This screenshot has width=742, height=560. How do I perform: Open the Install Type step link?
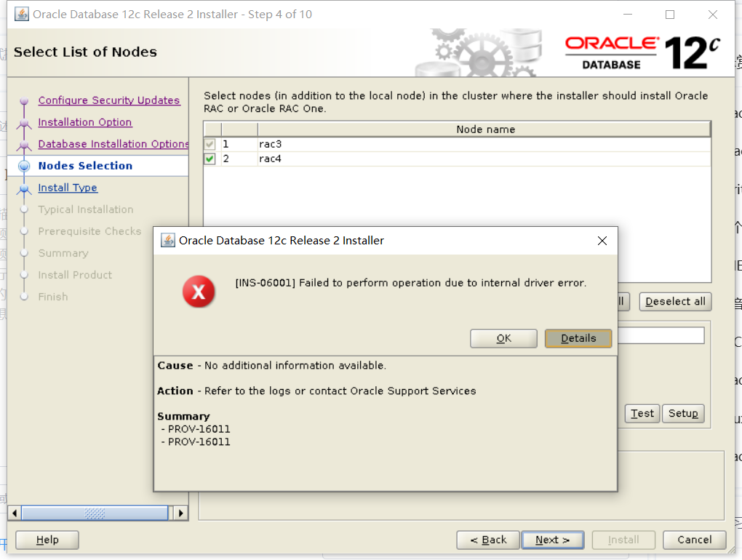(x=68, y=188)
